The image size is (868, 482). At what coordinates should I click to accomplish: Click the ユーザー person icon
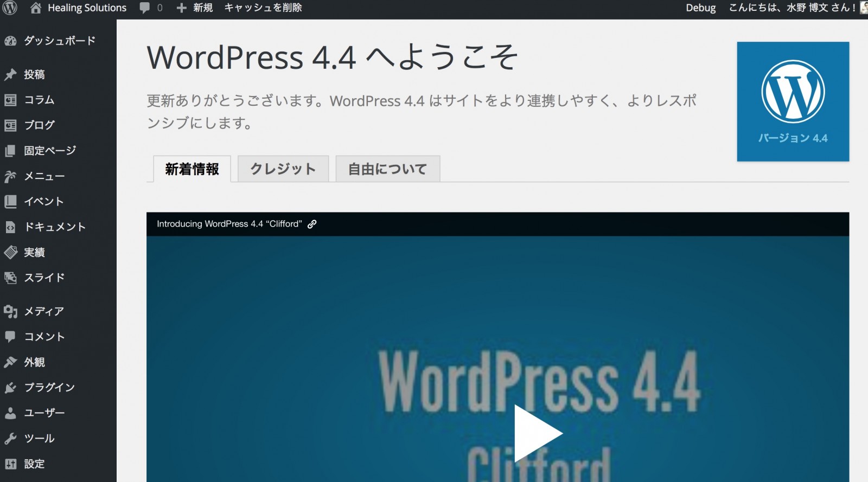10,413
